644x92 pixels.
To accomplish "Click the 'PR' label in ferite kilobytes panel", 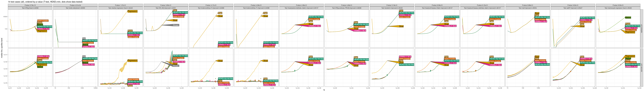I will tap(84, 39).
